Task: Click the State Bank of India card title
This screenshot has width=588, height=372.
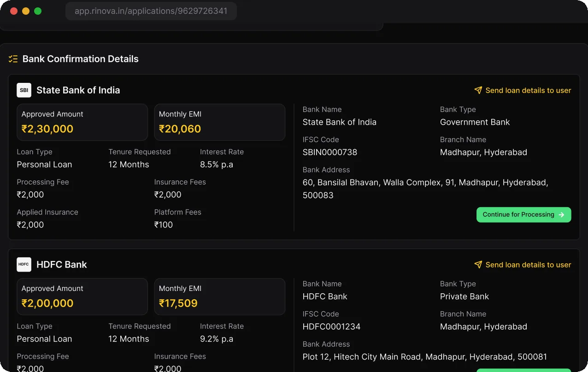Action: tap(78, 90)
